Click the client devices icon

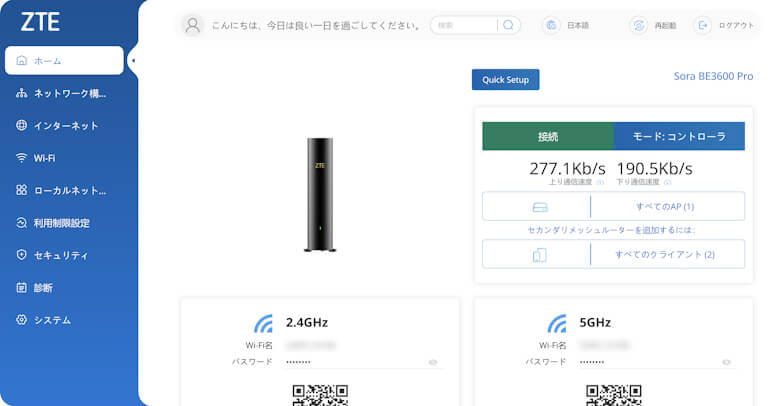coord(540,255)
